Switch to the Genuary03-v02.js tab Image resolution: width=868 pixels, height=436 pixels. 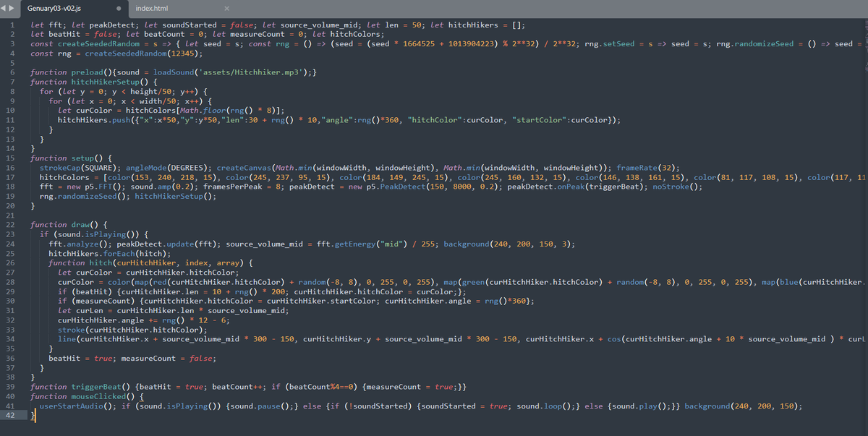pos(54,8)
